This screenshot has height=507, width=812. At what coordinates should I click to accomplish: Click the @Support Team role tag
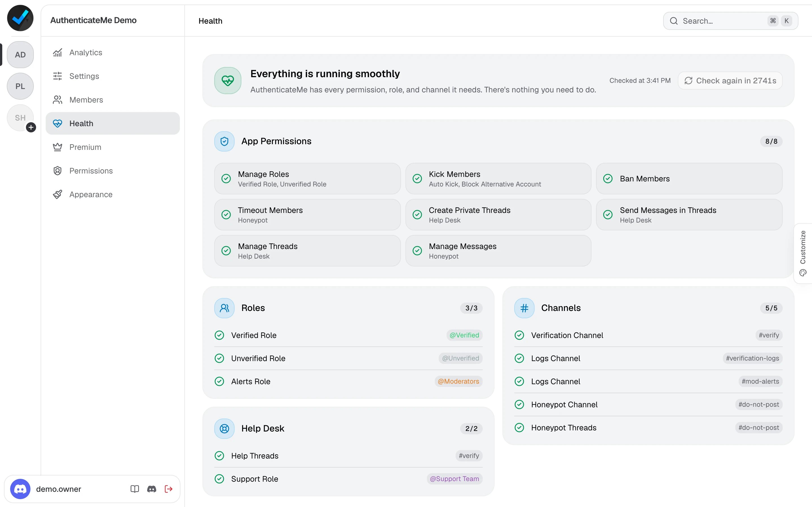coord(454,479)
